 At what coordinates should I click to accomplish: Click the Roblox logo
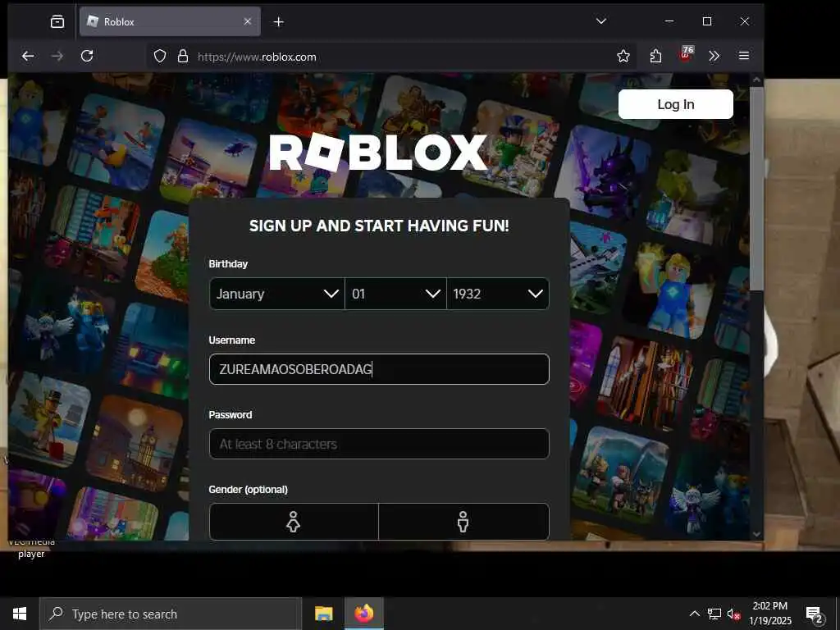[x=378, y=153]
